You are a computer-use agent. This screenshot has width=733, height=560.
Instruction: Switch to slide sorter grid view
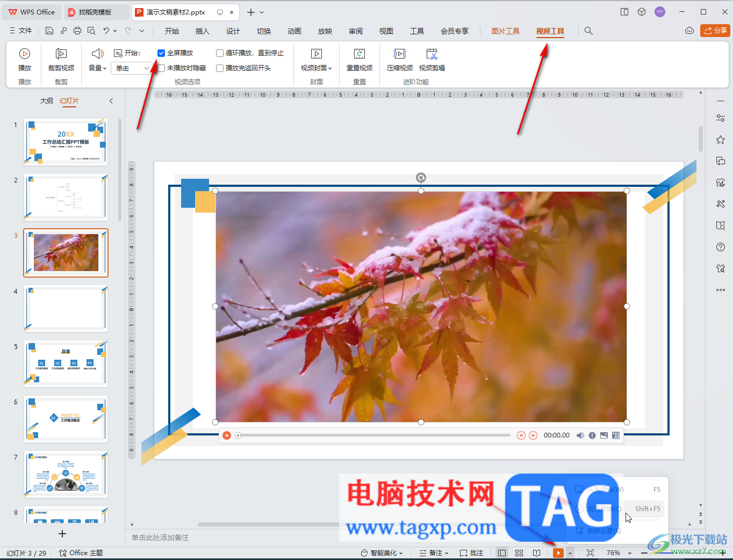tap(519, 553)
